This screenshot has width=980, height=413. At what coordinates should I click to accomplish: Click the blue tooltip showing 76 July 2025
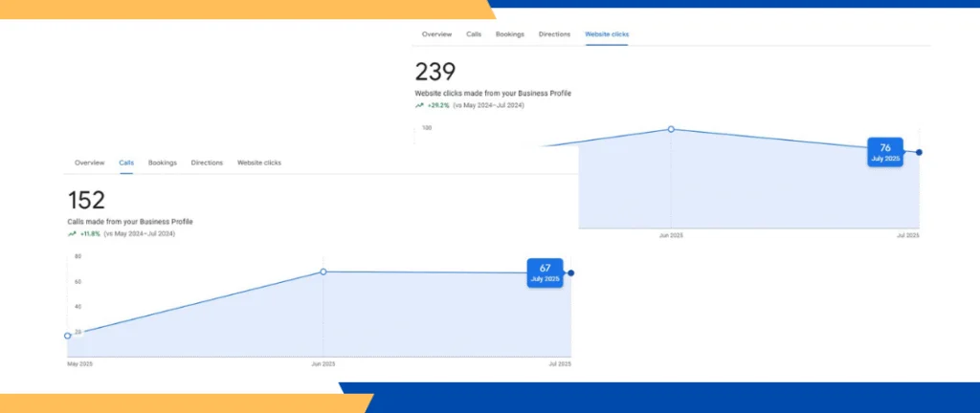(x=885, y=153)
